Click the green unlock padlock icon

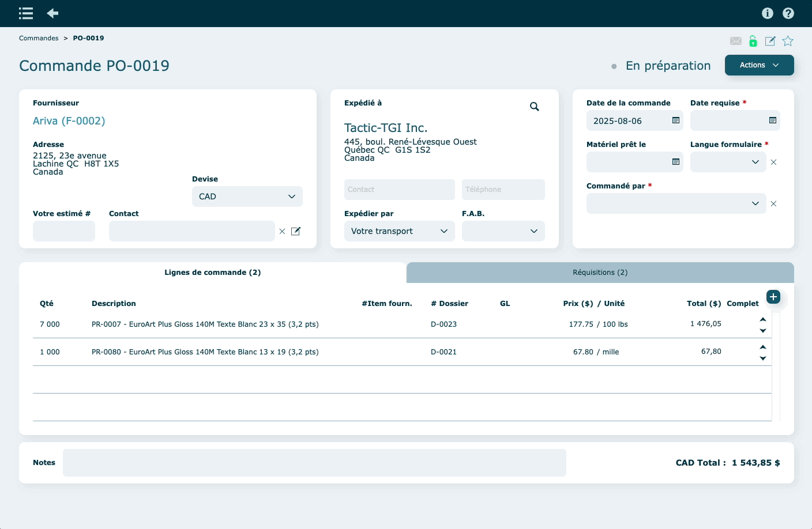coord(753,41)
